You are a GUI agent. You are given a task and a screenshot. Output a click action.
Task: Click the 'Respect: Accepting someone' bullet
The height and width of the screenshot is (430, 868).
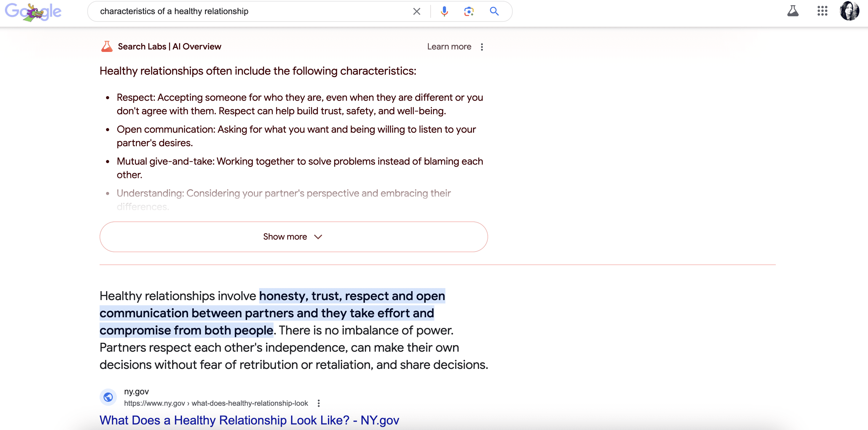[300, 104]
